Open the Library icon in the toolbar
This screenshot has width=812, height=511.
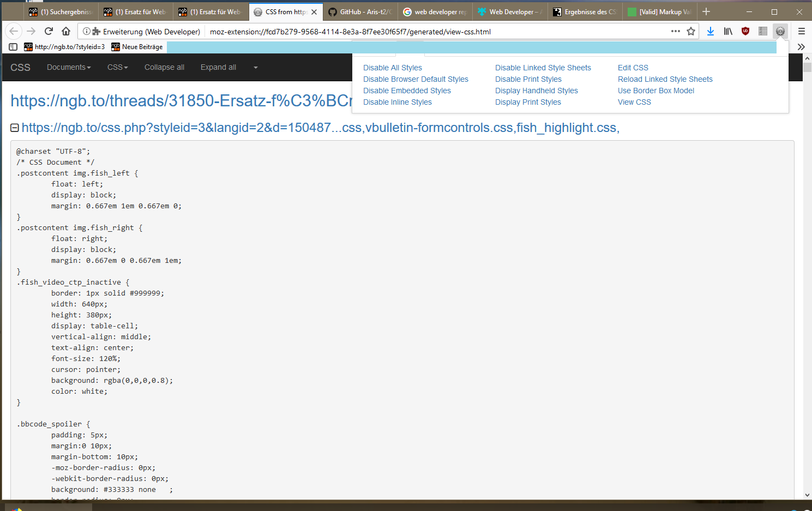728,31
